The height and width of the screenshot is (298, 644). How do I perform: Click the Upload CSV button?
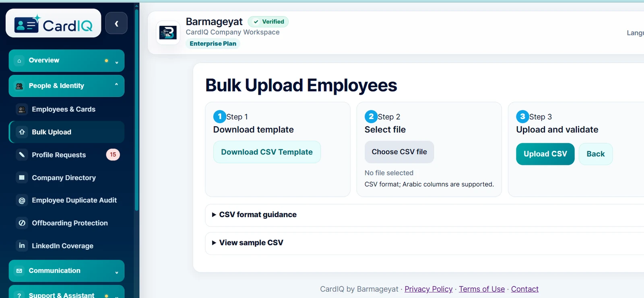tap(545, 154)
